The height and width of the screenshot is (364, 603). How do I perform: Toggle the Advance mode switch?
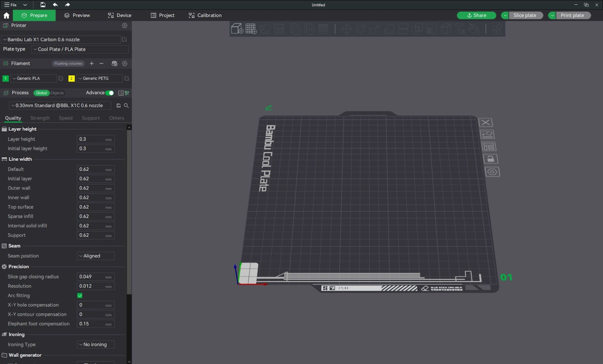(110, 93)
